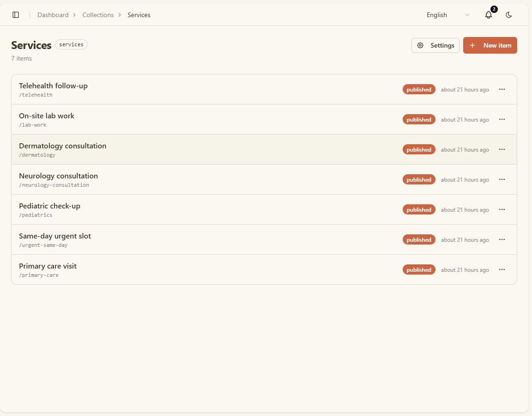The height and width of the screenshot is (416, 532).
Task: Open actions menu for On-site lab work
Action: (x=502, y=120)
